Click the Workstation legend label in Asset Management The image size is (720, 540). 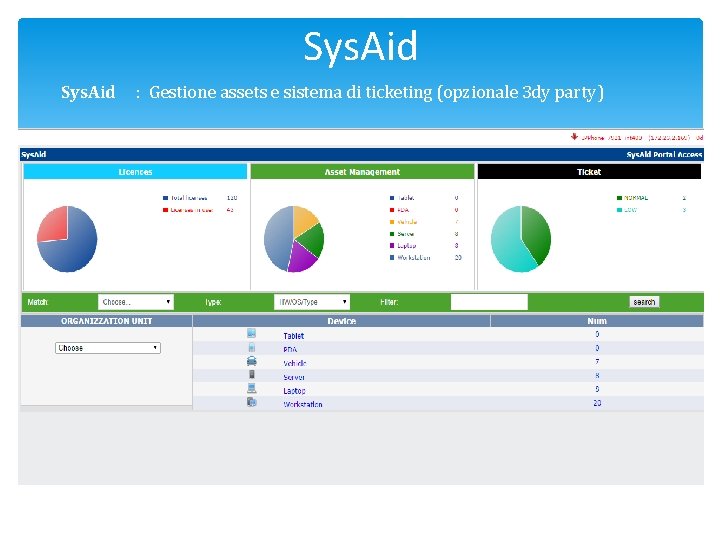click(414, 258)
